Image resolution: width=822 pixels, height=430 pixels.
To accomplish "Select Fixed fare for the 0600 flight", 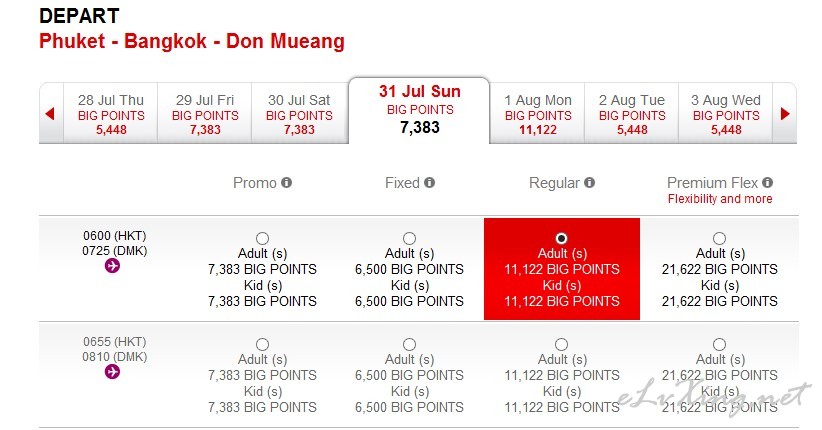I will point(409,239).
